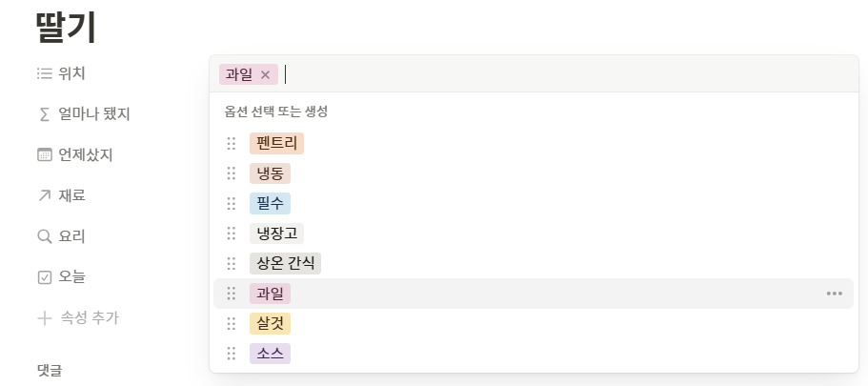Click the drag handle beside 상온 간식 option

[231, 263]
